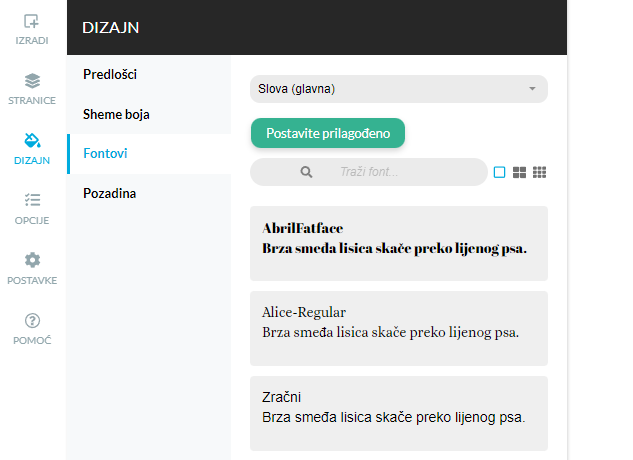Open the Sheme boja tab

click(x=116, y=114)
